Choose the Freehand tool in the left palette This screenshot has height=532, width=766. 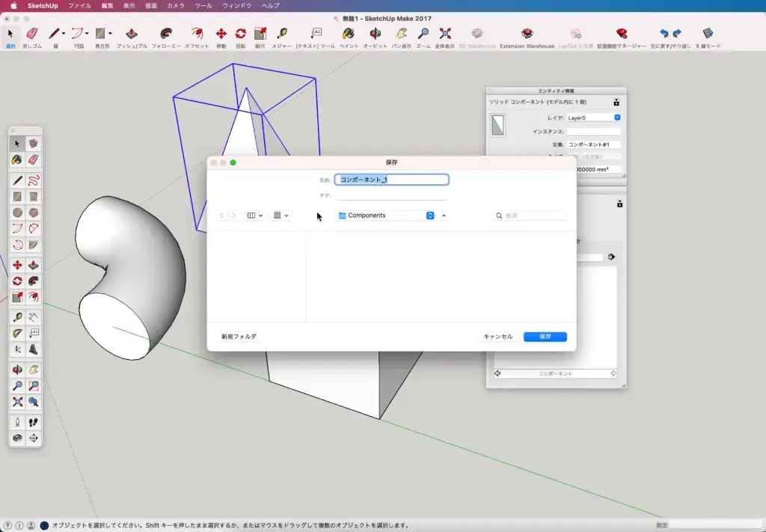pyautogui.click(x=33, y=181)
